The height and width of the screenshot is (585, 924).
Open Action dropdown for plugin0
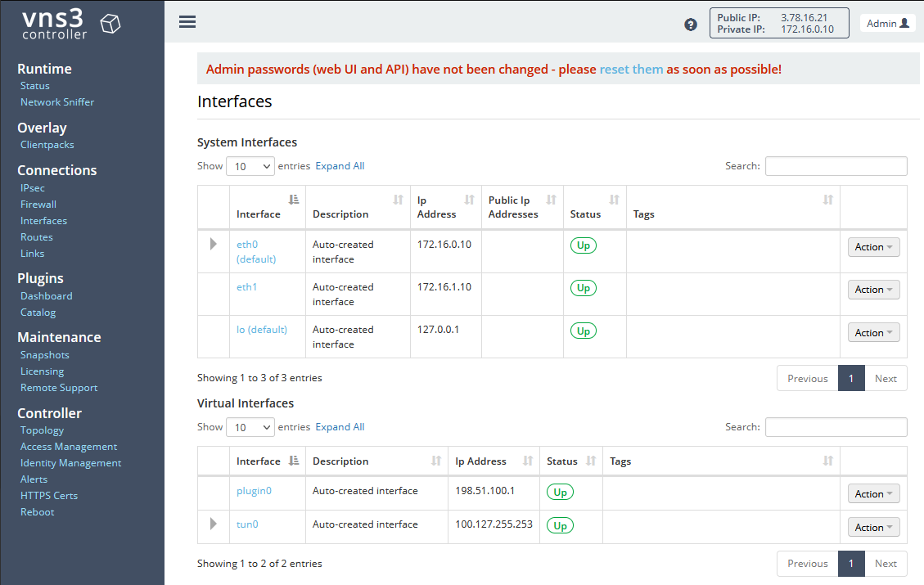(x=873, y=494)
